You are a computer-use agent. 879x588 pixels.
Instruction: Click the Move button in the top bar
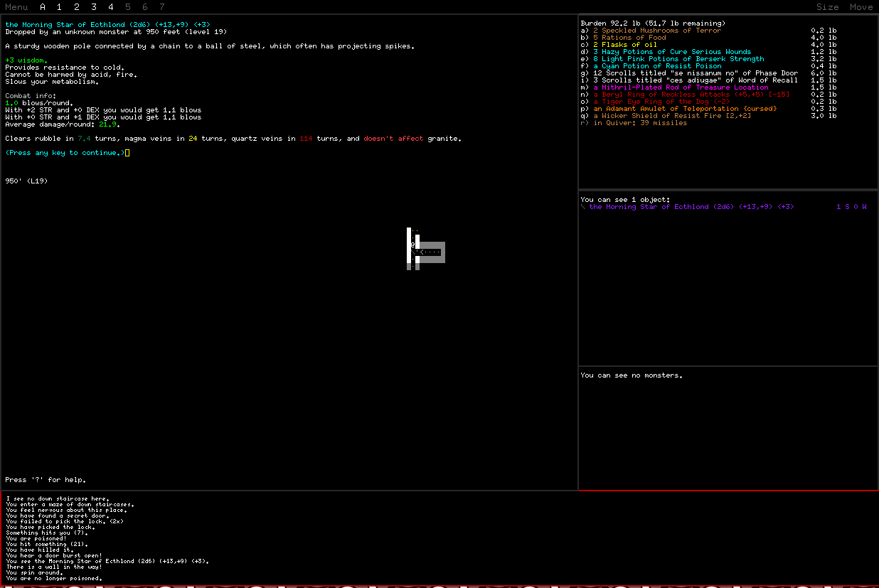(861, 6)
